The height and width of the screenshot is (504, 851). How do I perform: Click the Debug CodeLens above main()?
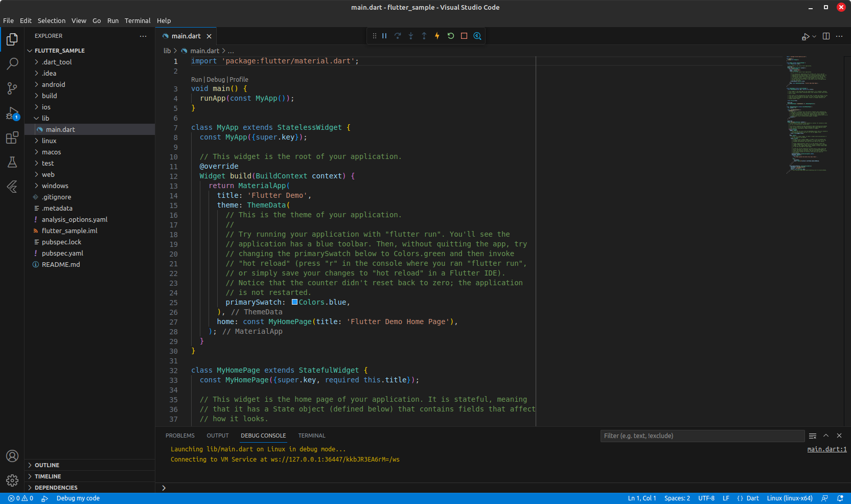[x=216, y=79]
